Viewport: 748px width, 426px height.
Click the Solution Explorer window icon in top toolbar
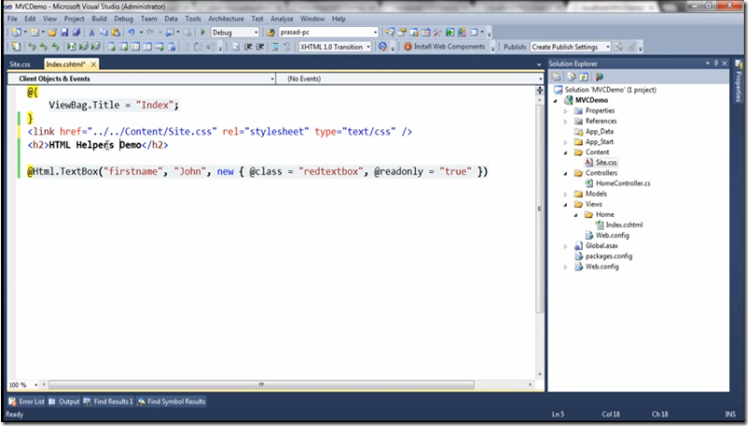point(390,32)
